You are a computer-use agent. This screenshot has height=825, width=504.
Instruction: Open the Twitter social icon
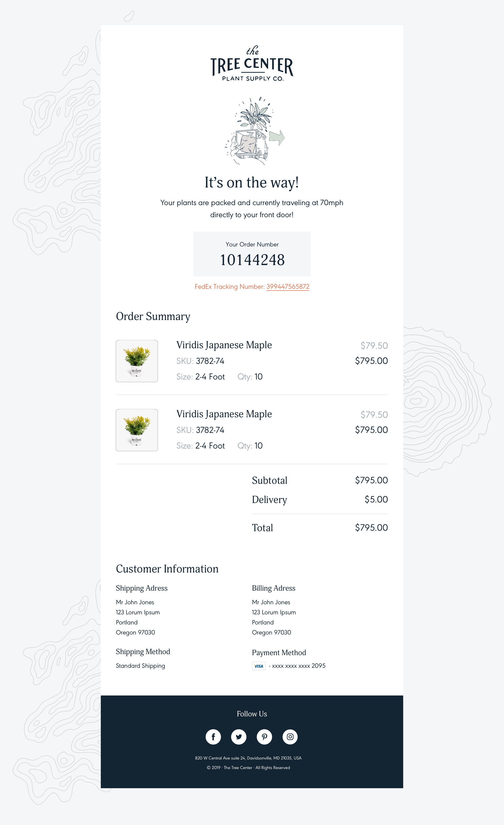239,737
